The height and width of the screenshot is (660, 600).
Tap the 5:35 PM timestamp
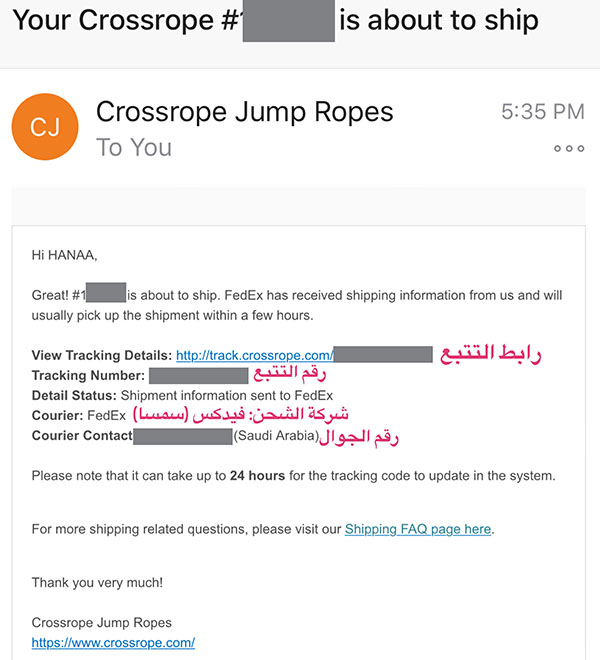[543, 112]
